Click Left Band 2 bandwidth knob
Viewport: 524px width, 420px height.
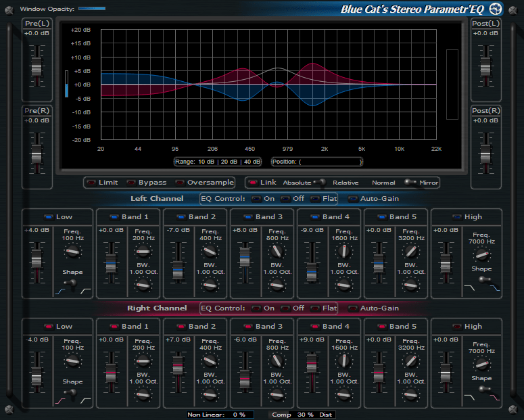[x=210, y=285]
